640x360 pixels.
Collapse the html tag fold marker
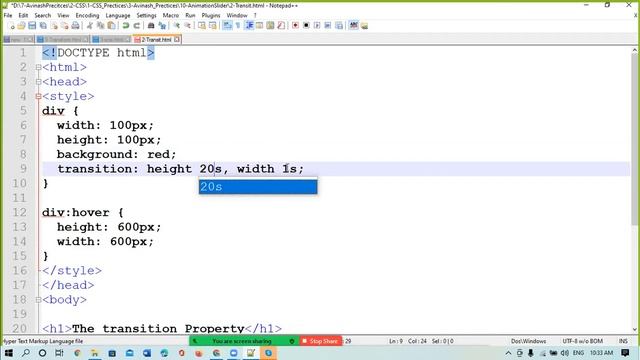coord(38,67)
